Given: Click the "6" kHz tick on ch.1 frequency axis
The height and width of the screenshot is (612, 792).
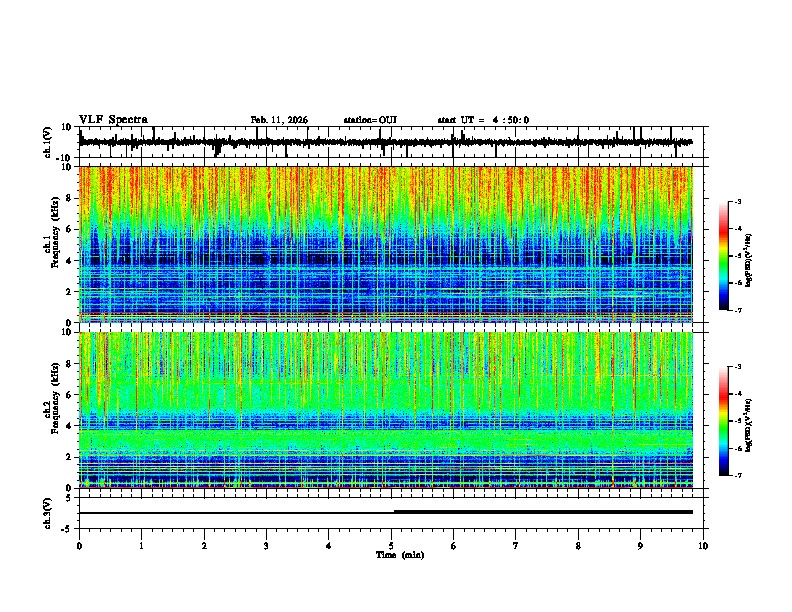Looking at the screenshot, I should click(x=69, y=229).
